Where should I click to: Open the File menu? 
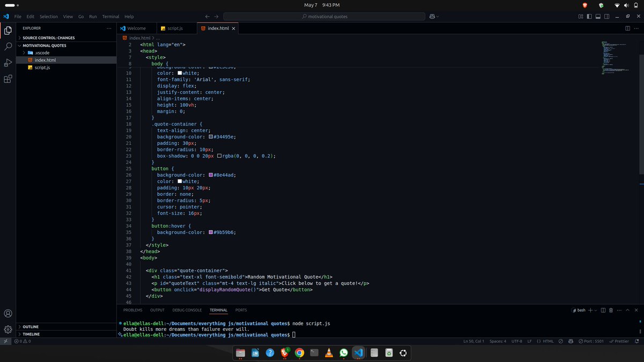tap(18, 17)
